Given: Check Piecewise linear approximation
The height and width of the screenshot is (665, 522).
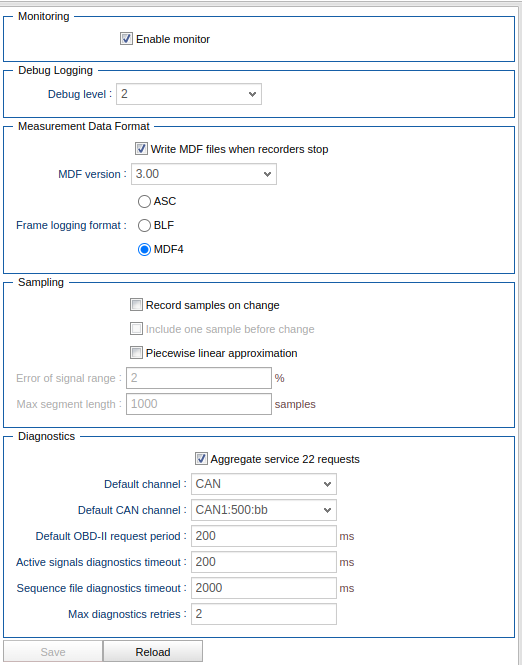Looking at the screenshot, I should pos(136,353).
